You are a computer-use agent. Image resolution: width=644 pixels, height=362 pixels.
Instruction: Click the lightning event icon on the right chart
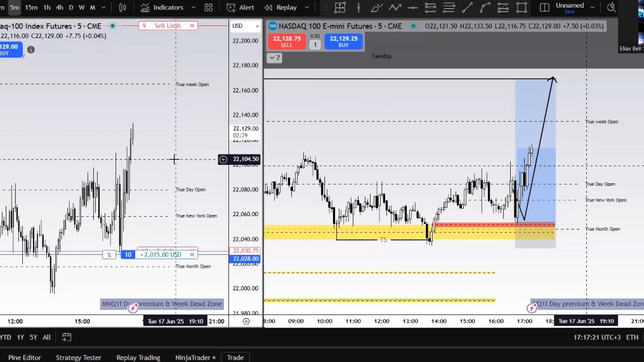click(532, 308)
